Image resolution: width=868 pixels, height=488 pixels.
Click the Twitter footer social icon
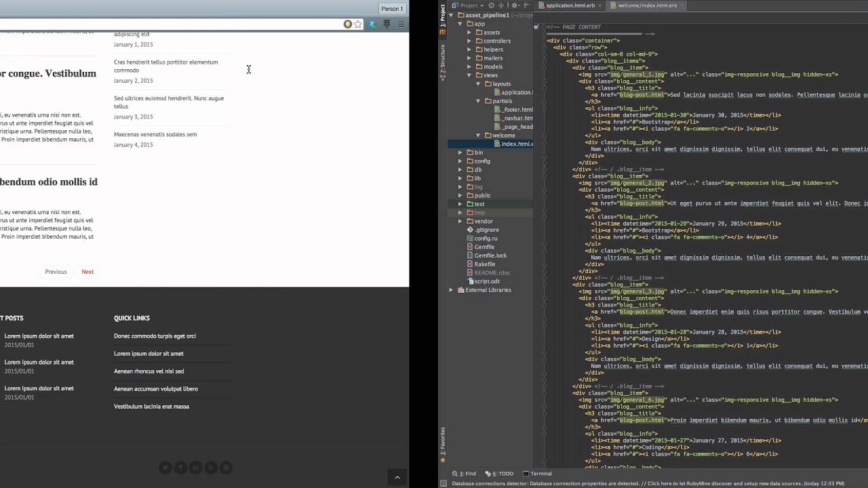point(165,468)
